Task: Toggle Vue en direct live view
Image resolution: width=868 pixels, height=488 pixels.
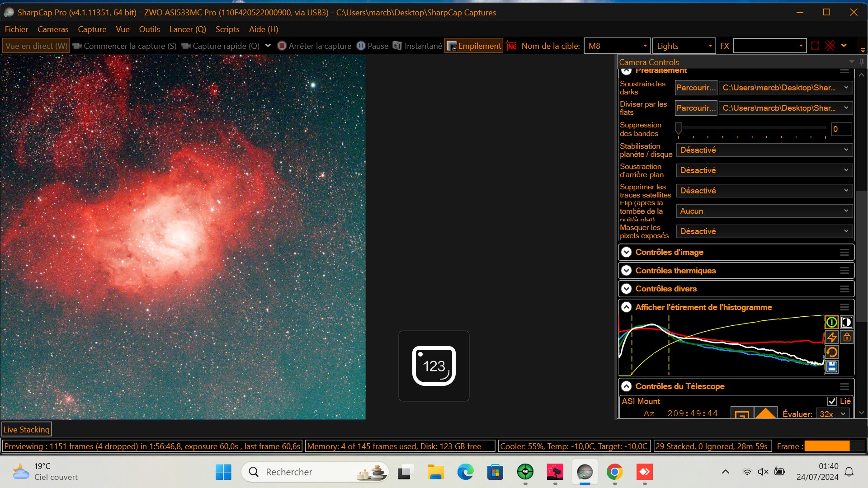Action: coord(36,46)
